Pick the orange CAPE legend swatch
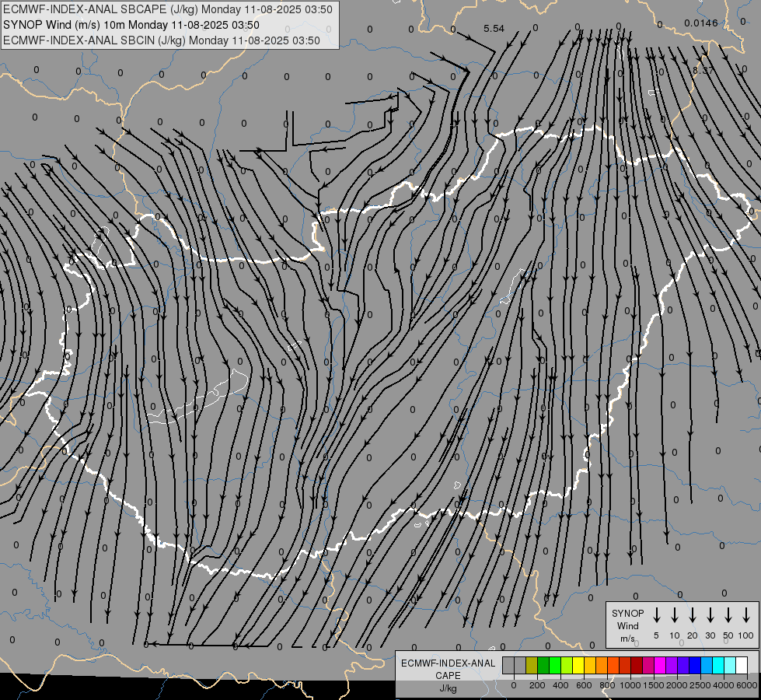Screen dimensions: 761x700 tap(602, 665)
